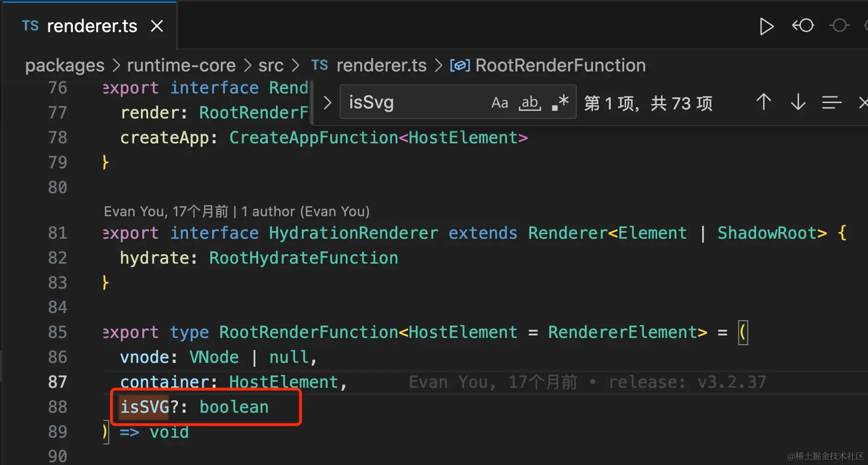The width and height of the screenshot is (868, 465).
Task: Toggle Use Regular Expression option
Action: [560, 103]
